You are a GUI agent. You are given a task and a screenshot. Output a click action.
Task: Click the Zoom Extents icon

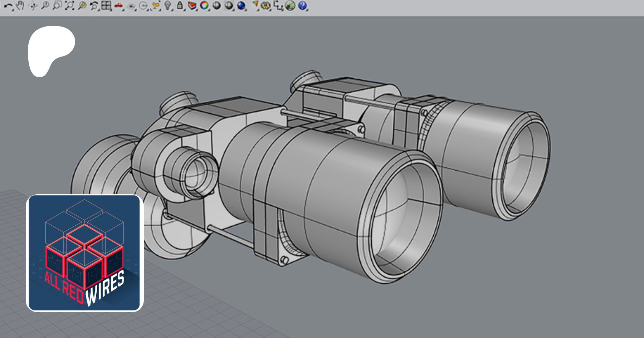(x=69, y=6)
